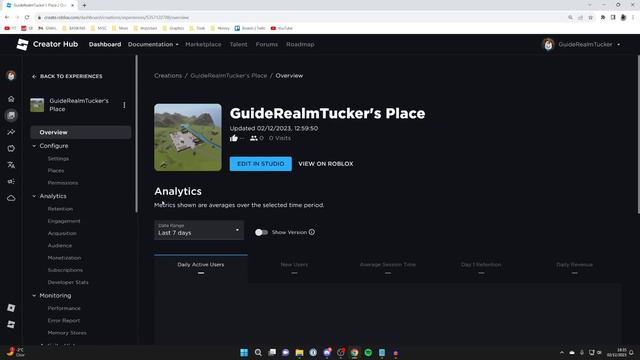
Task: Open the Home icon in left rail
Action: coord(11,99)
